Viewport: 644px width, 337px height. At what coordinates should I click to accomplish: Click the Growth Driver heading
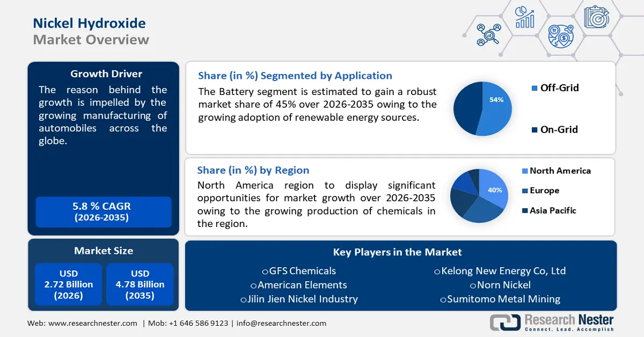[x=106, y=74]
